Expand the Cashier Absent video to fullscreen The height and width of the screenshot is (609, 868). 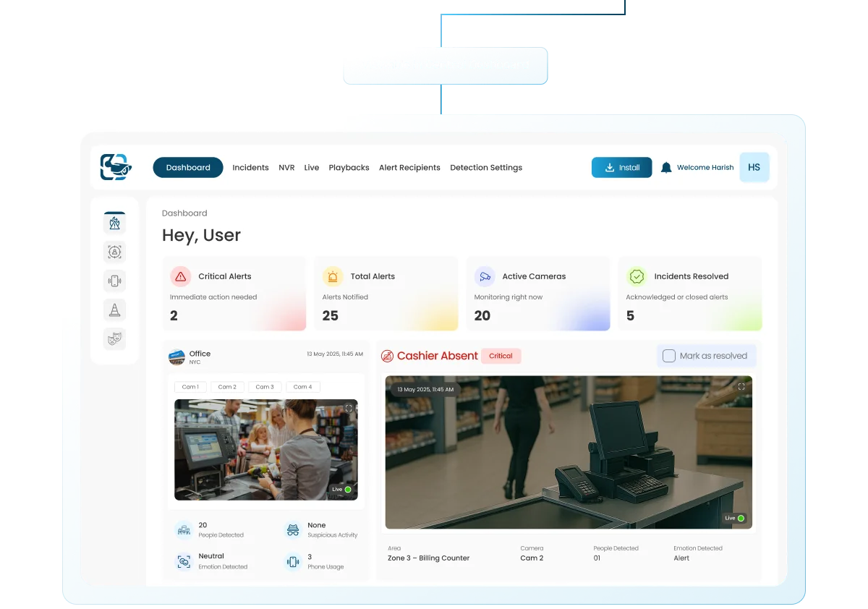coord(741,387)
